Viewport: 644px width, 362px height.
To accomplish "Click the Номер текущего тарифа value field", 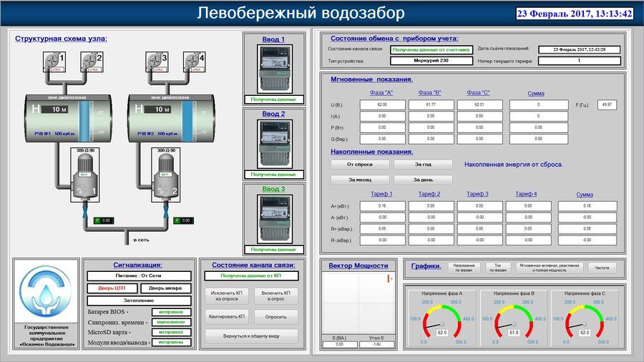I will [x=579, y=61].
